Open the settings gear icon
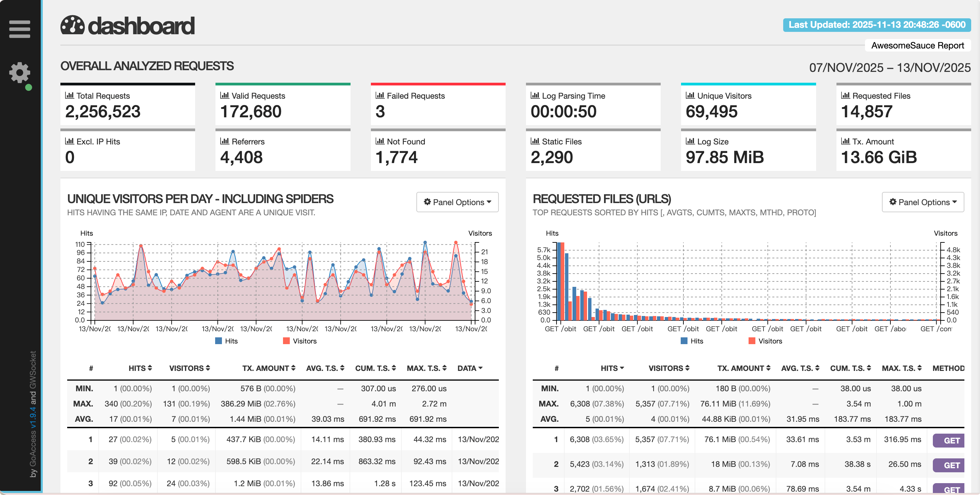 19,72
